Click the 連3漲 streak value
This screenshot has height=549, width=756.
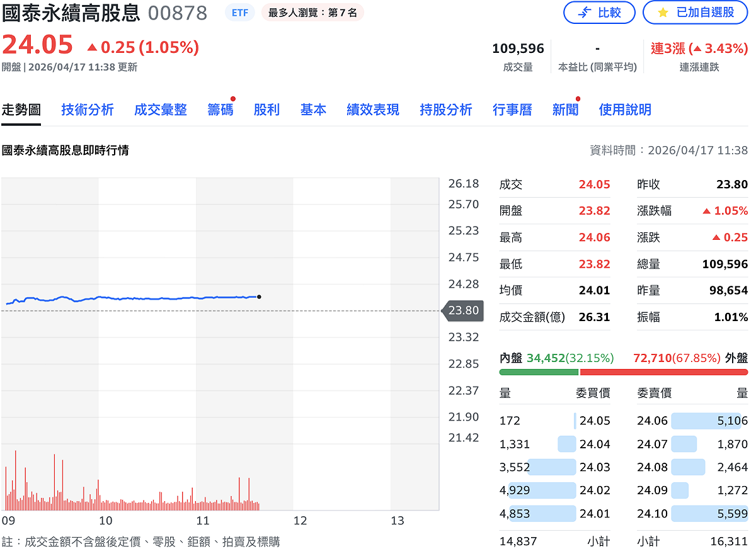(x=699, y=48)
